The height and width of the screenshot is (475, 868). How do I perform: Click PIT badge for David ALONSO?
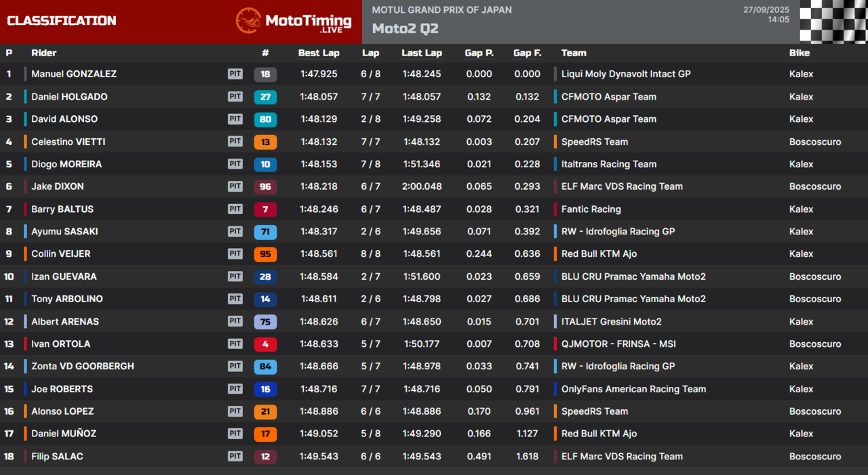[235, 119]
